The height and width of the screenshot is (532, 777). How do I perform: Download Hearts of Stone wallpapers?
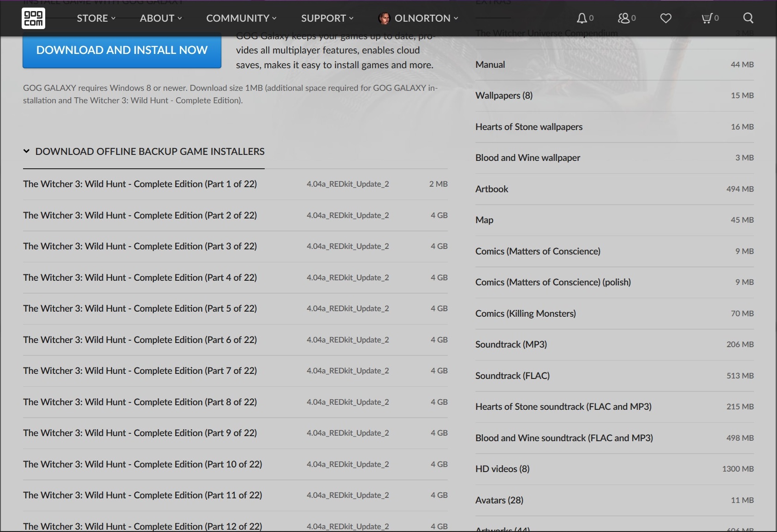615,127
